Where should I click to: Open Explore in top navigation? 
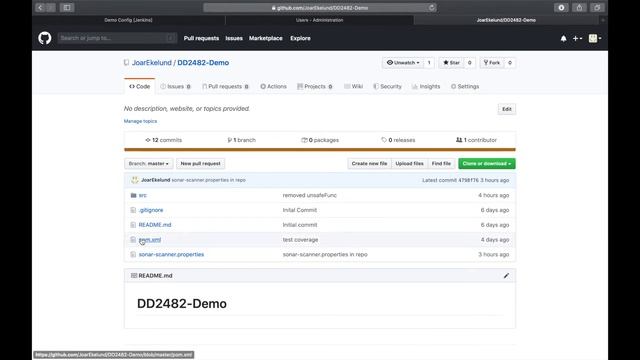(300, 38)
